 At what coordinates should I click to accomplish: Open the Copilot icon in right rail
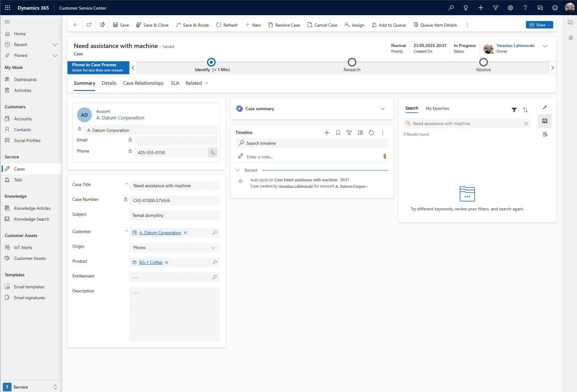[x=571, y=37]
